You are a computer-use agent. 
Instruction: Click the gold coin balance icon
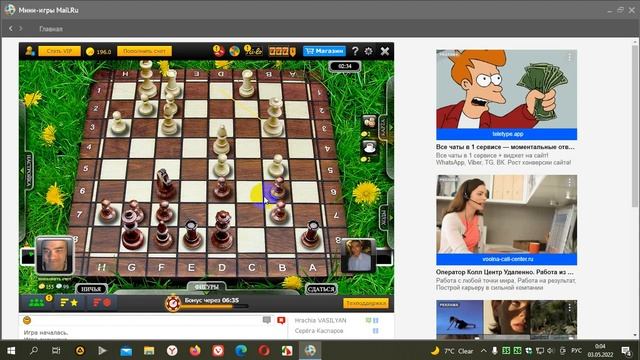coord(90,51)
